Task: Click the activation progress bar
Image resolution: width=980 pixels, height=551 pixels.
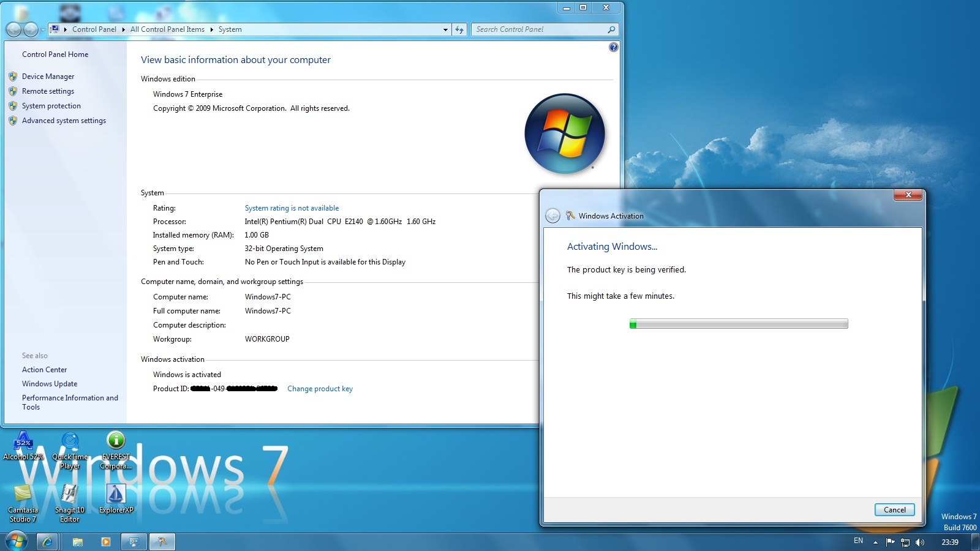Action: click(739, 324)
